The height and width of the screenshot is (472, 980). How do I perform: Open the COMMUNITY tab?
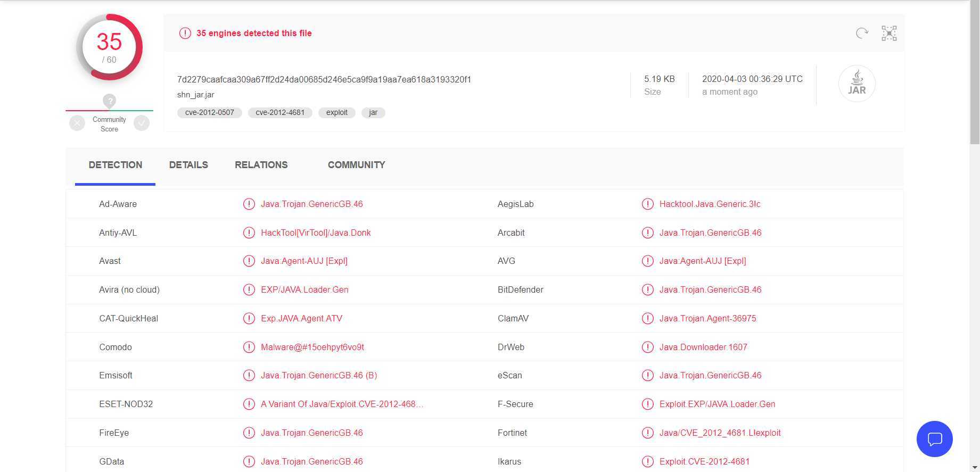click(356, 165)
